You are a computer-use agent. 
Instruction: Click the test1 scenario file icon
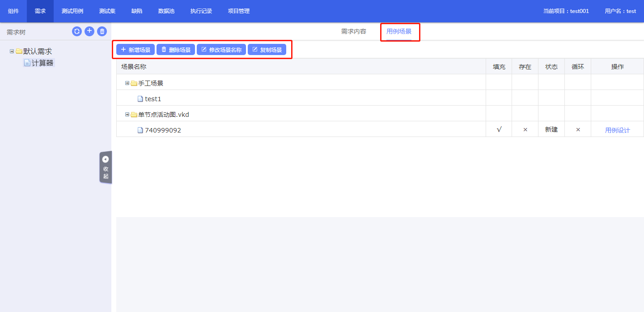point(140,99)
